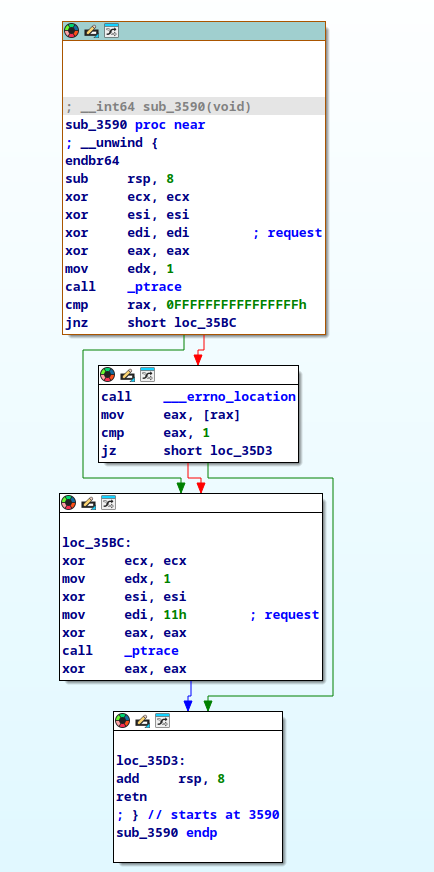434x872 pixels.
Task: Select the sub_3590 proc near line
Action: 135,125
